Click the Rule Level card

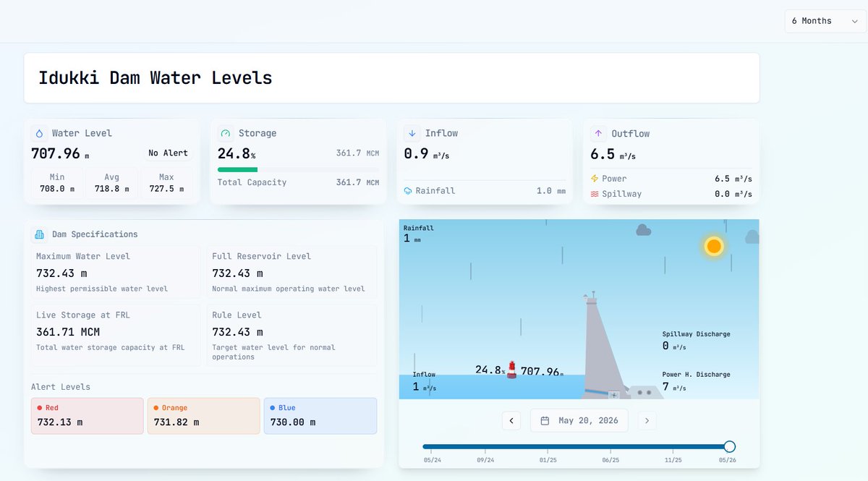[292, 336]
